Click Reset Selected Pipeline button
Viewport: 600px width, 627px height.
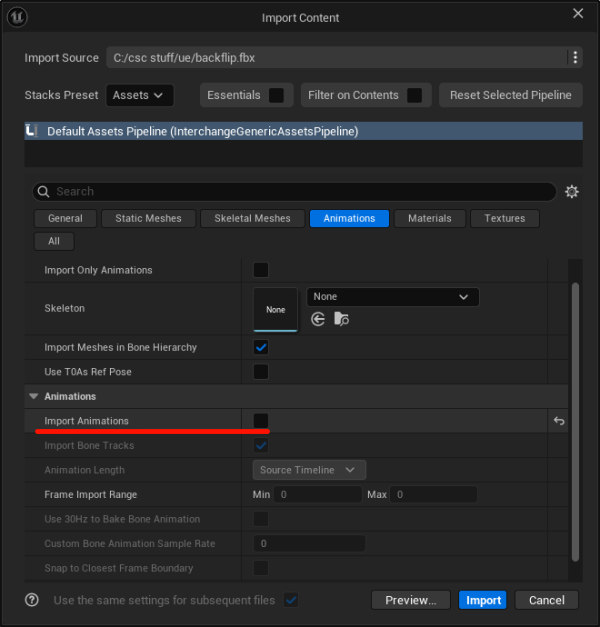(x=510, y=95)
